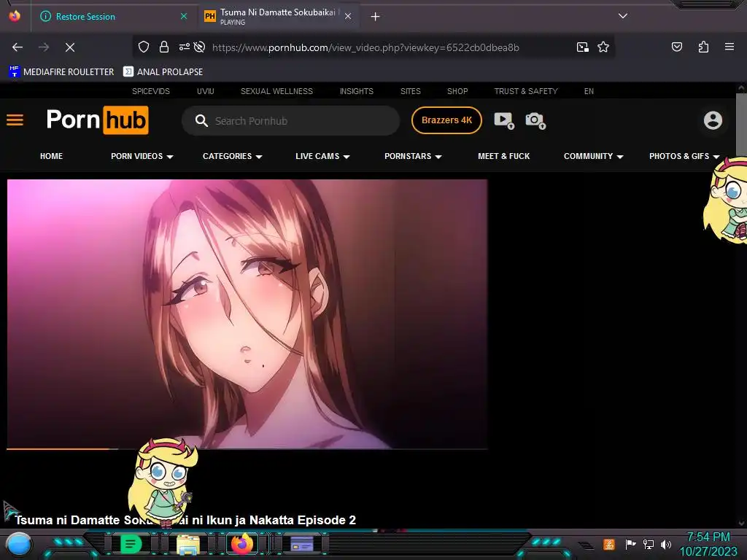This screenshot has width=747, height=560.
Task: Click the video player to pause
Action: pos(247,314)
